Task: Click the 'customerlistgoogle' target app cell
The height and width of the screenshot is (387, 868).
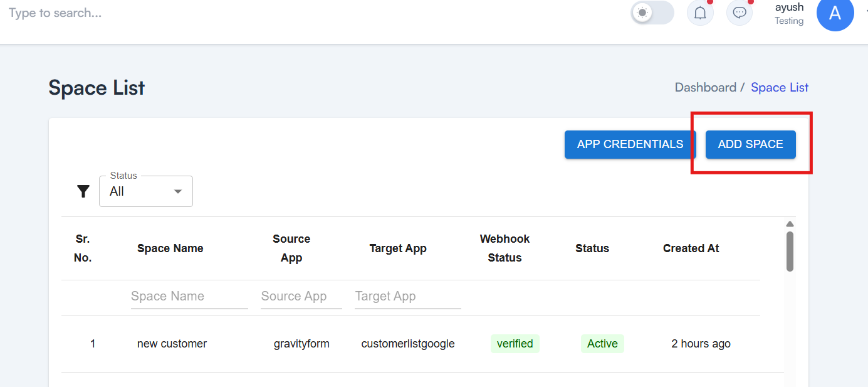Action: 408,344
